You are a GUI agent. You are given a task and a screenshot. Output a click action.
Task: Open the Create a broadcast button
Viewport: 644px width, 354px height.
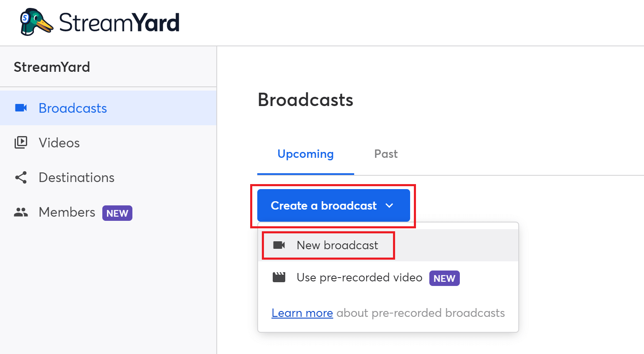click(x=334, y=205)
